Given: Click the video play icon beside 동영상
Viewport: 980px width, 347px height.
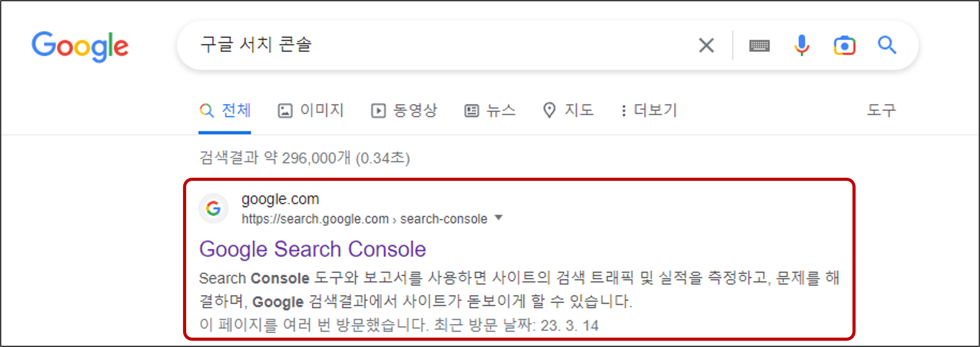Looking at the screenshot, I should coord(378,111).
